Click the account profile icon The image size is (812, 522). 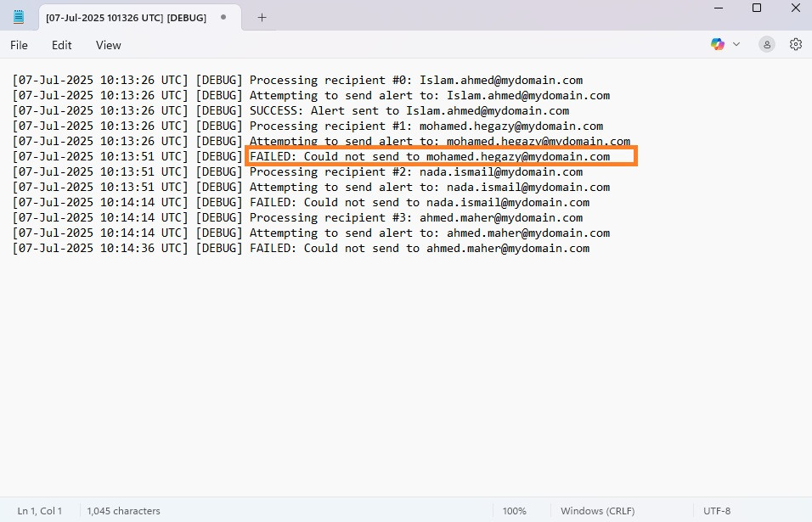click(x=767, y=44)
